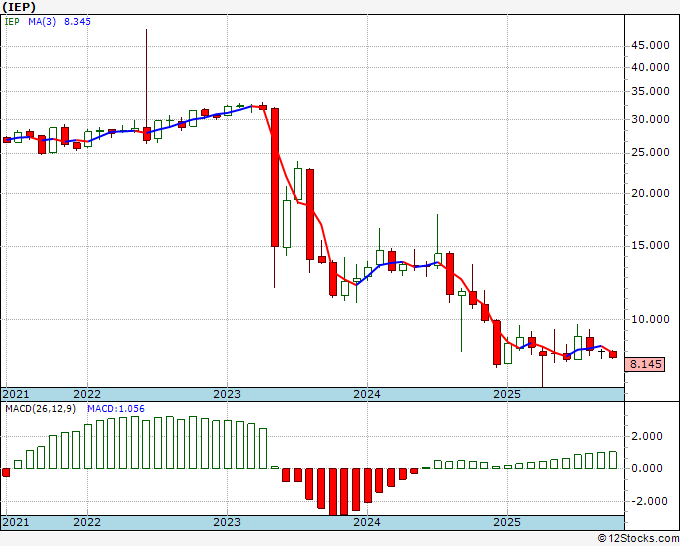Viewport: 680px width, 546px height.
Task: Click the MACD:1.056 value label
Action: click(116, 409)
